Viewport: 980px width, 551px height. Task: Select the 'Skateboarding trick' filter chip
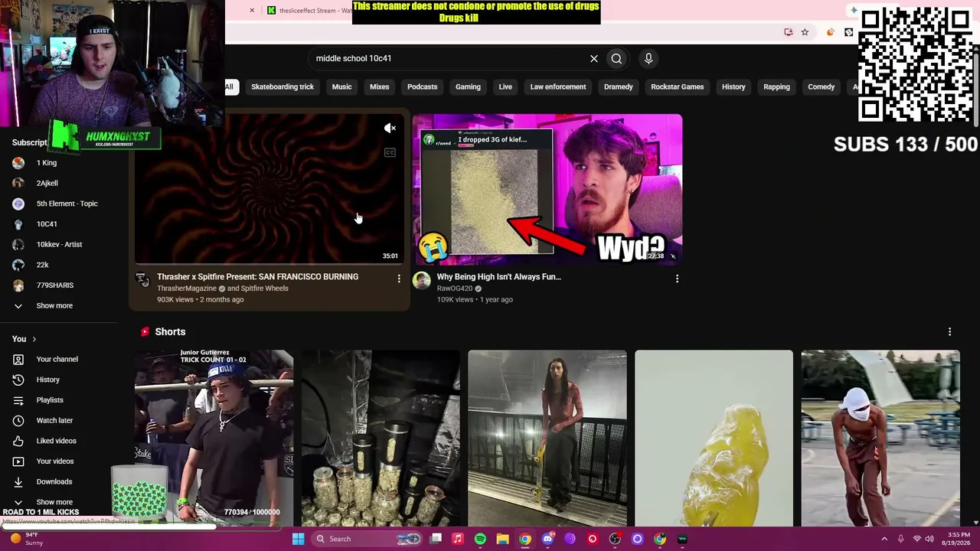tap(283, 86)
